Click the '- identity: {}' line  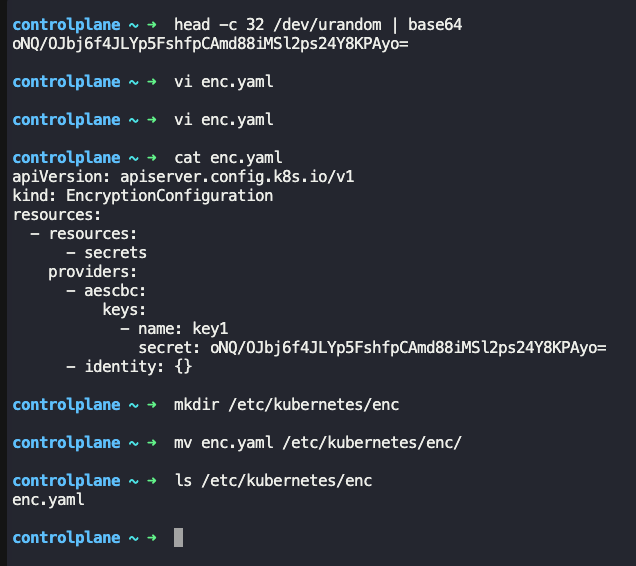pos(129,367)
